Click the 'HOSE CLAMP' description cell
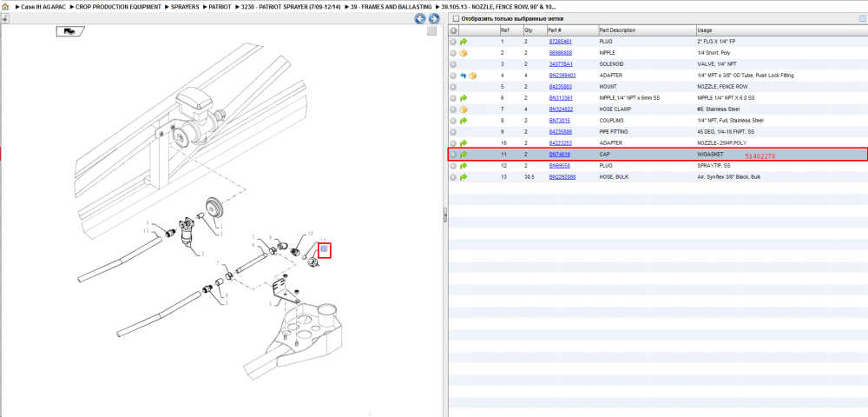Screen dimensions: 868x417 (615, 109)
